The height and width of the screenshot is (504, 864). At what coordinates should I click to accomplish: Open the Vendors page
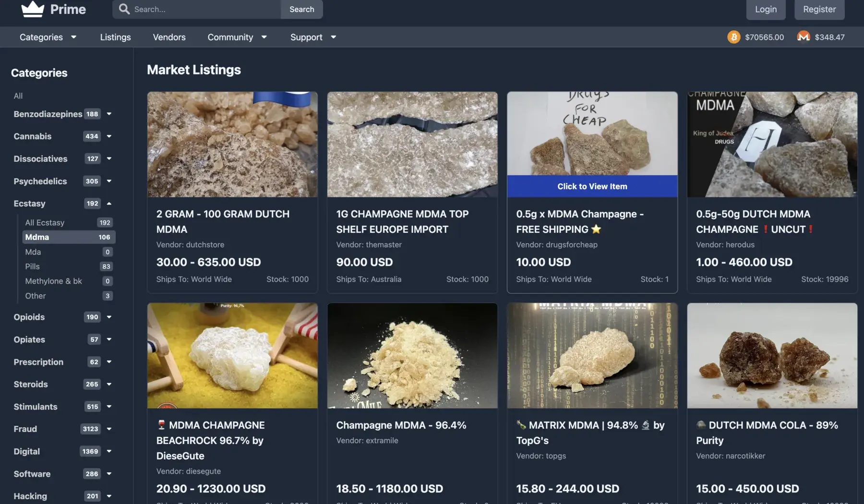pyautogui.click(x=169, y=37)
